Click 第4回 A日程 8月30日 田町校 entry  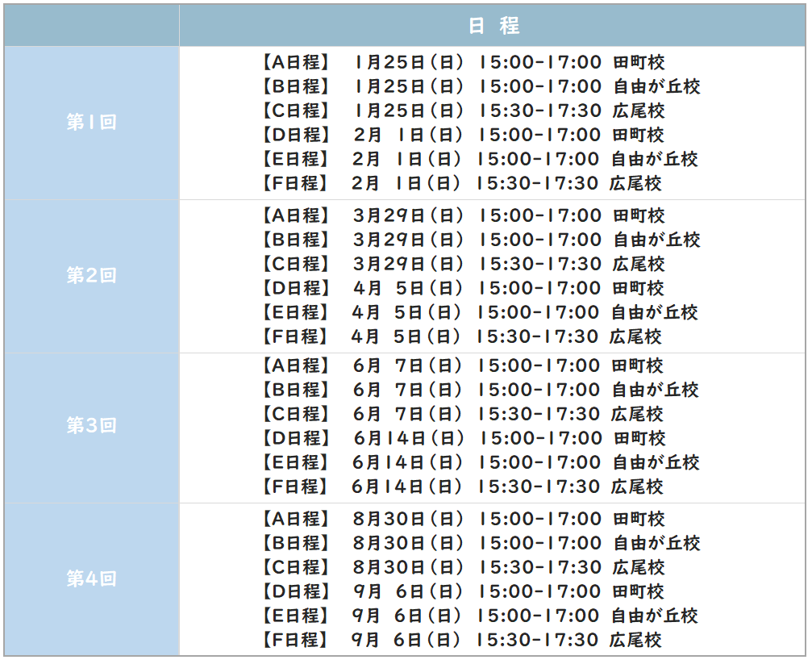(x=462, y=519)
